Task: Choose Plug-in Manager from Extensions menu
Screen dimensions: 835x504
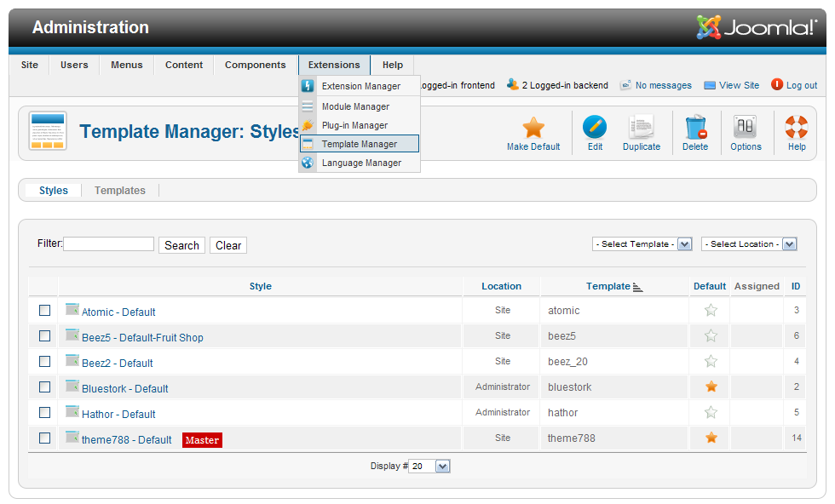Action: pyautogui.click(x=354, y=126)
